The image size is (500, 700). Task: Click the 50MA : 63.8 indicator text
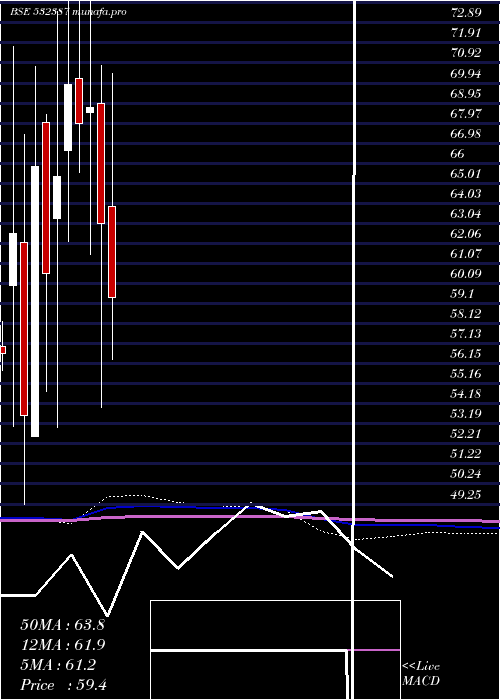click(x=62, y=625)
